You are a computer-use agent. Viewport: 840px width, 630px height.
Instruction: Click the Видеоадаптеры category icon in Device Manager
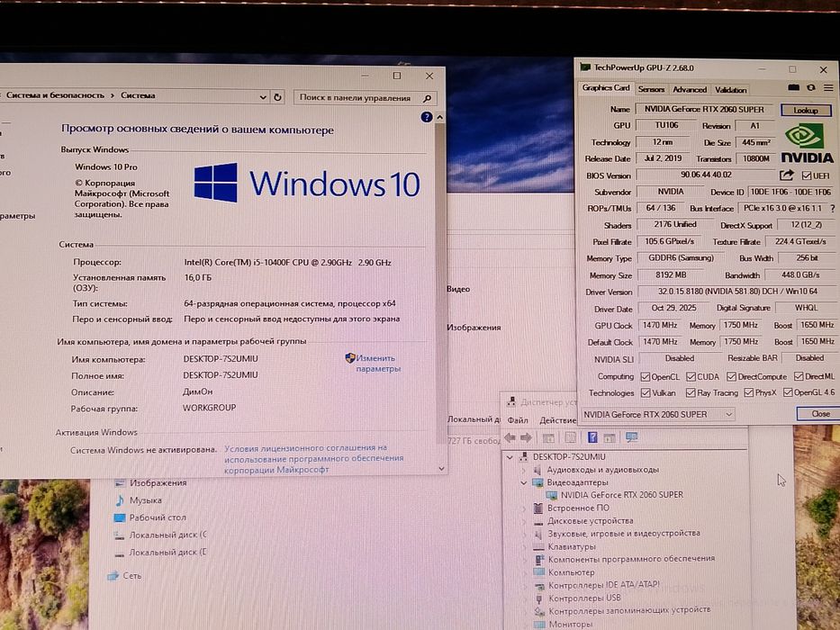coord(537,482)
